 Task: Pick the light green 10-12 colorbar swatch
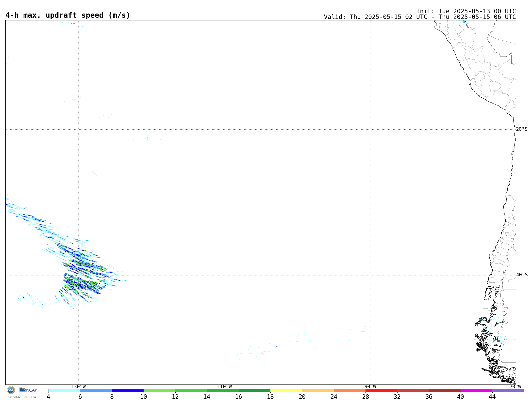tap(159, 391)
